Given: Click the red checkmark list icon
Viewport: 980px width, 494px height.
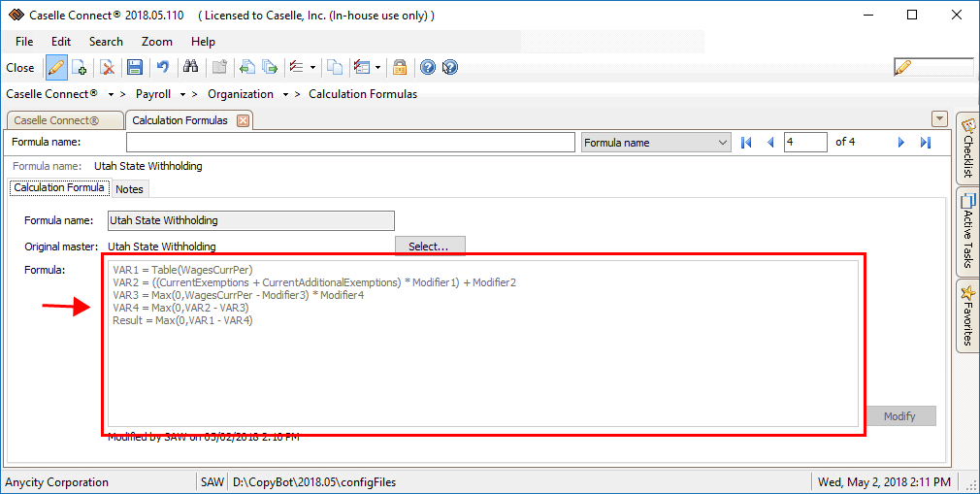Looking at the screenshot, I should click(x=297, y=67).
